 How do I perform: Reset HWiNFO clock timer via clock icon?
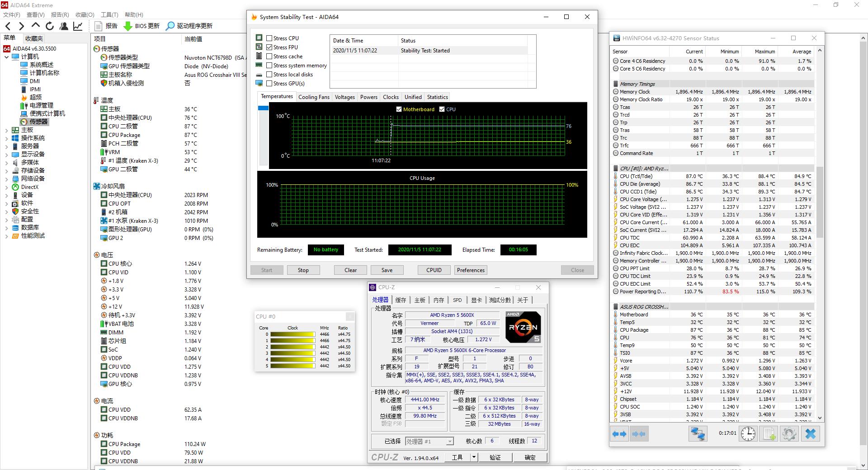click(x=748, y=433)
